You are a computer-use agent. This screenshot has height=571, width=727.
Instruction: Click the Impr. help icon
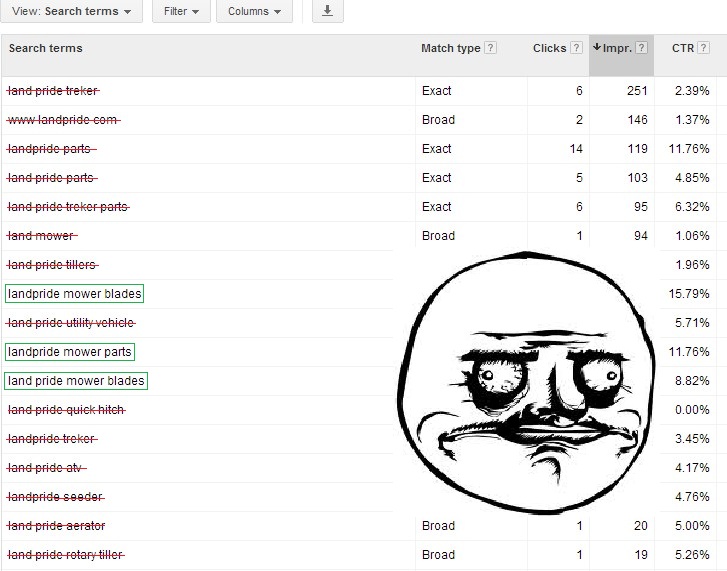[x=641, y=48]
